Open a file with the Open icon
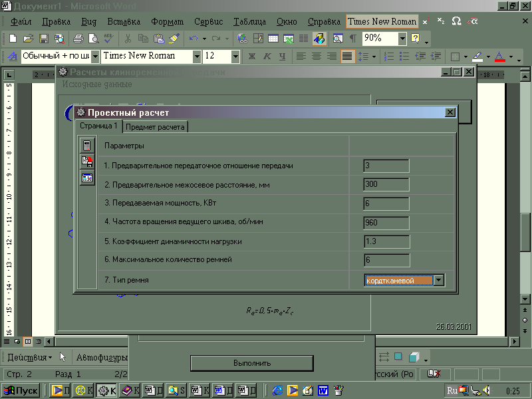The height and width of the screenshot is (399, 532). [x=28, y=39]
